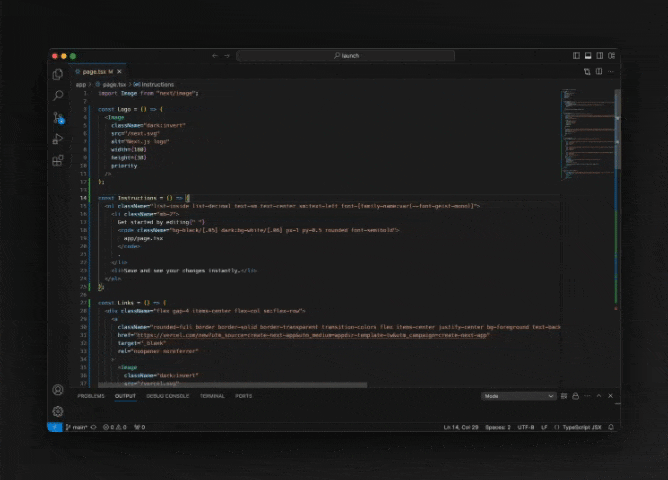Image resolution: width=668 pixels, height=480 pixels.
Task: Click line number 27 in gutter
Action: coord(84,303)
